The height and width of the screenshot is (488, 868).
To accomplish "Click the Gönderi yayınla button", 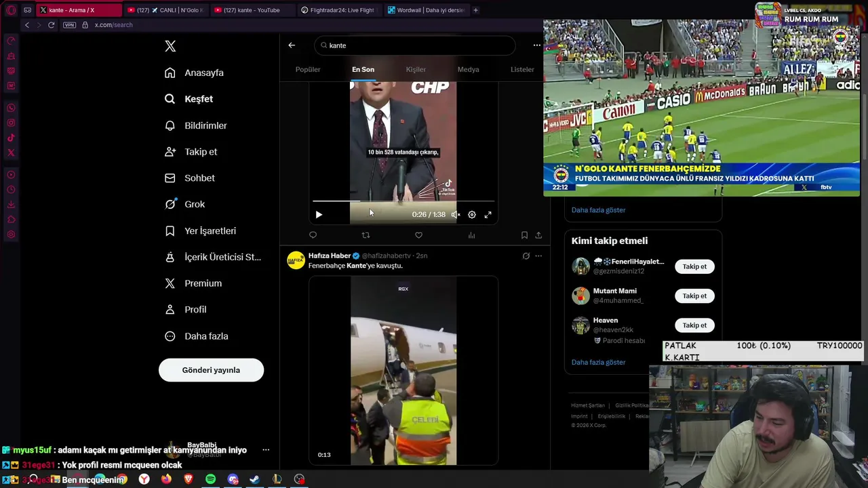I will [211, 370].
